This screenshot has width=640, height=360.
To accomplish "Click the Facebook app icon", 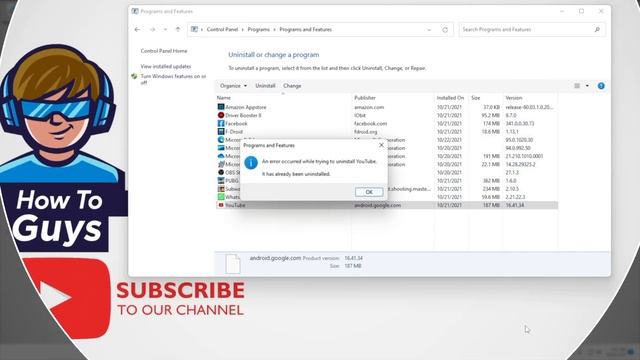I will 221,123.
